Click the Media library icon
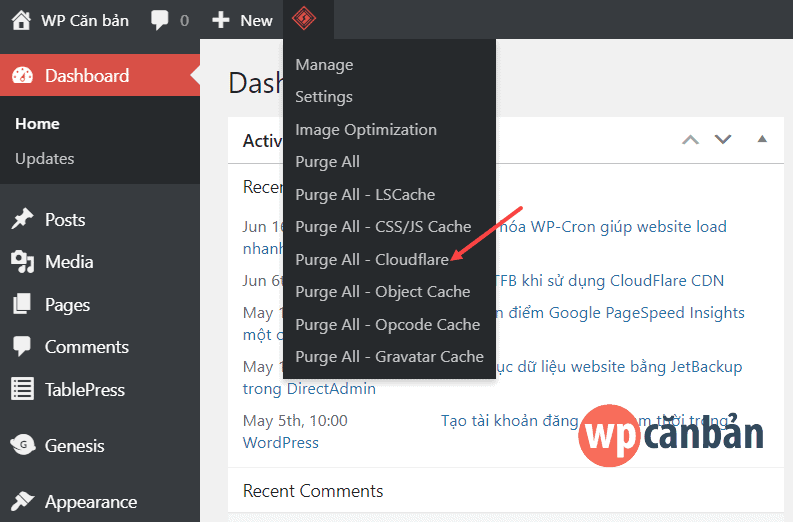793x522 pixels. click(x=22, y=262)
